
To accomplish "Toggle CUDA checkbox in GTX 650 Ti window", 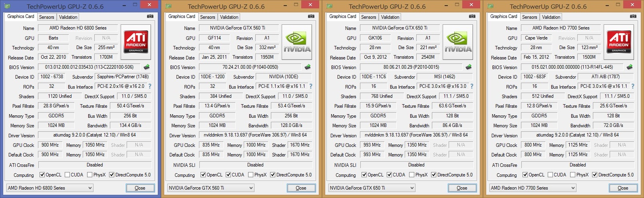I will (x=389, y=175).
